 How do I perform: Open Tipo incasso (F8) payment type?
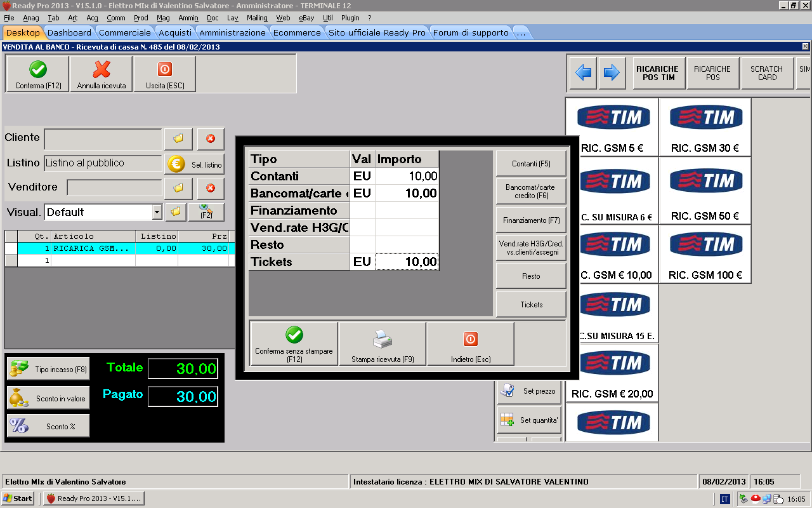[48, 369]
